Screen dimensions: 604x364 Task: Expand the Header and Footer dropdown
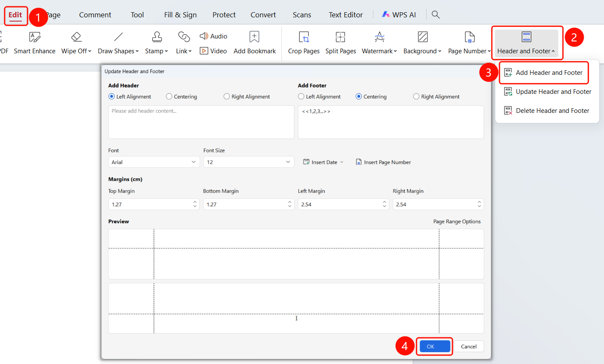tap(526, 43)
